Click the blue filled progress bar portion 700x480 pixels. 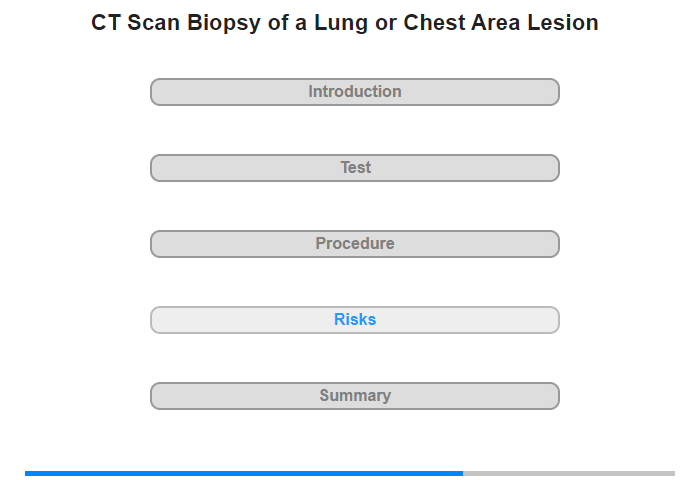click(x=244, y=473)
